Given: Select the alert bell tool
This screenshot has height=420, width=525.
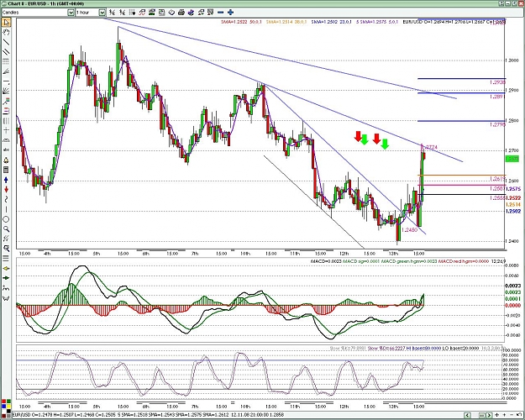Looking at the screenshot, I should (6, 160).
